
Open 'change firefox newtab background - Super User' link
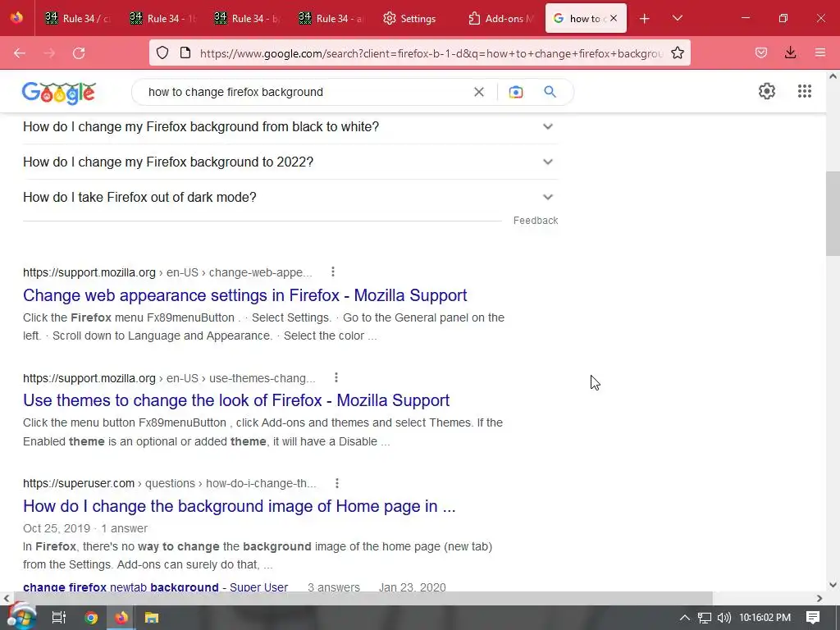[x=155, y=587]
